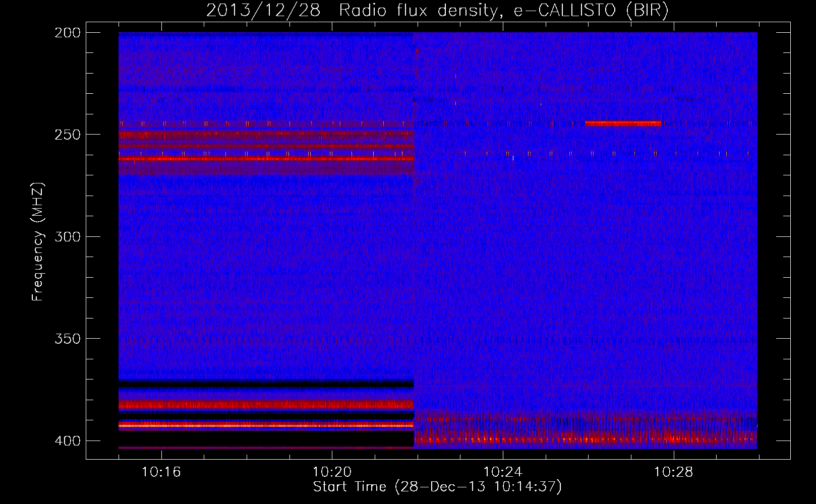This screenshot has height=504, width=816.
Task: Click the 'Frequency (MHZ)' axis label
Action: pos(37,241)
